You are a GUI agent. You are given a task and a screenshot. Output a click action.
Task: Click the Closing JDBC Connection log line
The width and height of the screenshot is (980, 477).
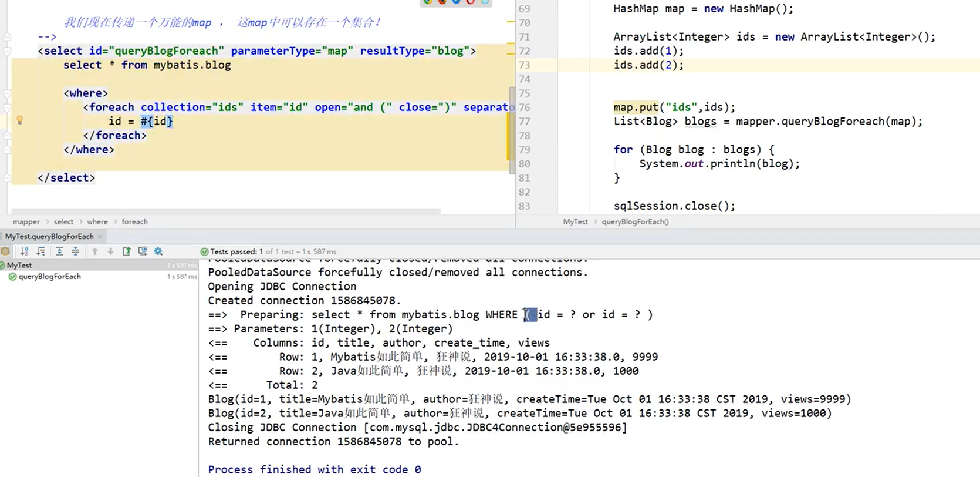[x=418, y=428]
